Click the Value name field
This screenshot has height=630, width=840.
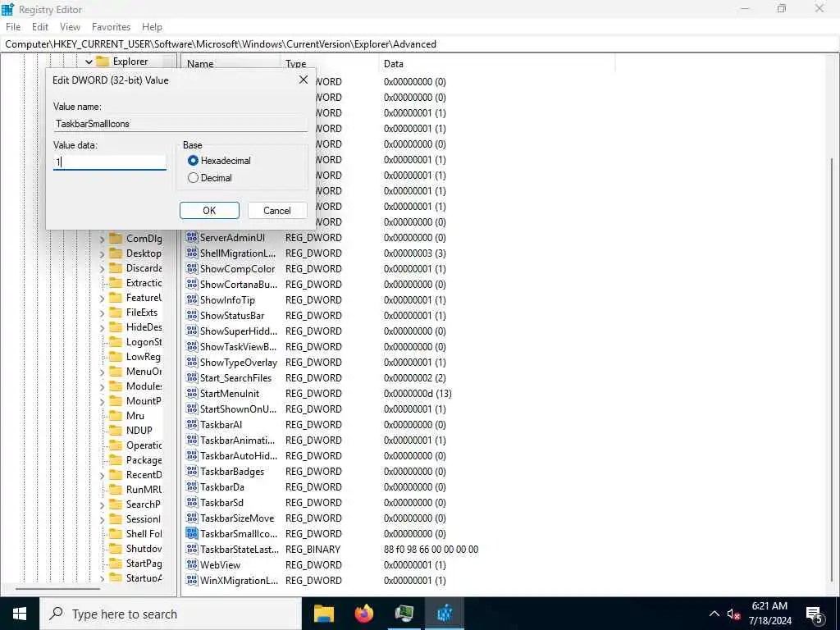(x=180, y=124)
